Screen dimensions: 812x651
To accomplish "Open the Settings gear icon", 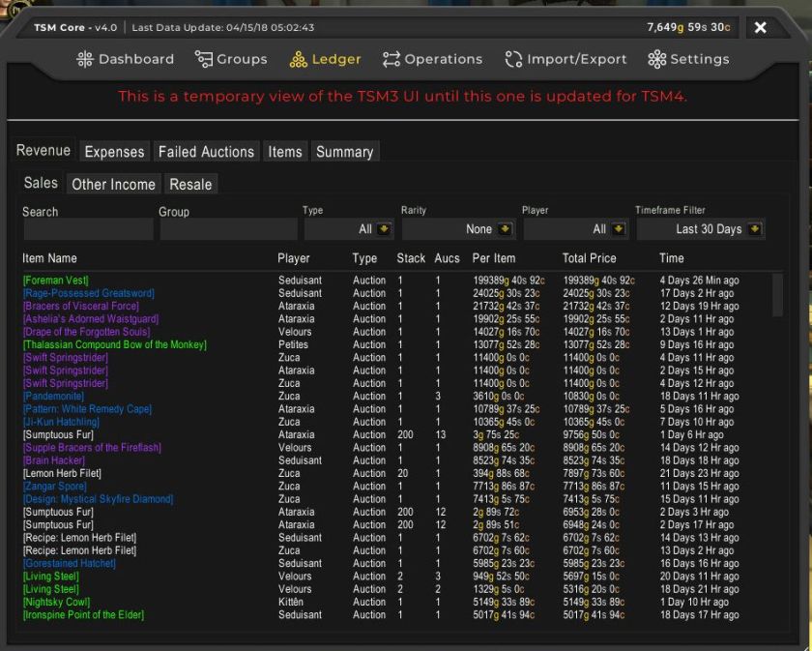I will (656, 59).
